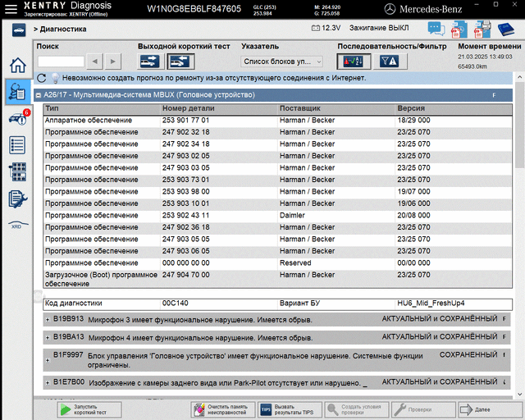Click Очистить память неисправностей button
Image resolution: width=525 pixels, height=420 pixels.
[x=222, y=409]
